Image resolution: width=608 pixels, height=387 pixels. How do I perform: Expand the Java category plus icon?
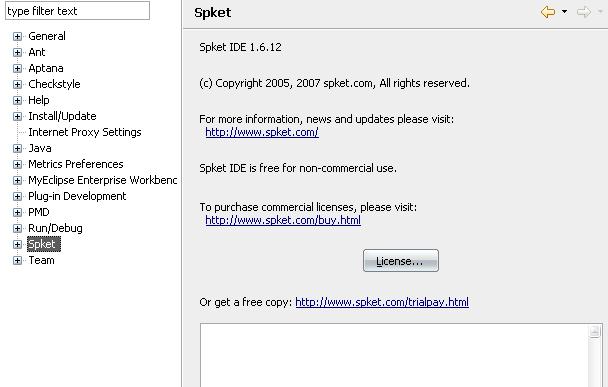click(x=17, y=148)
